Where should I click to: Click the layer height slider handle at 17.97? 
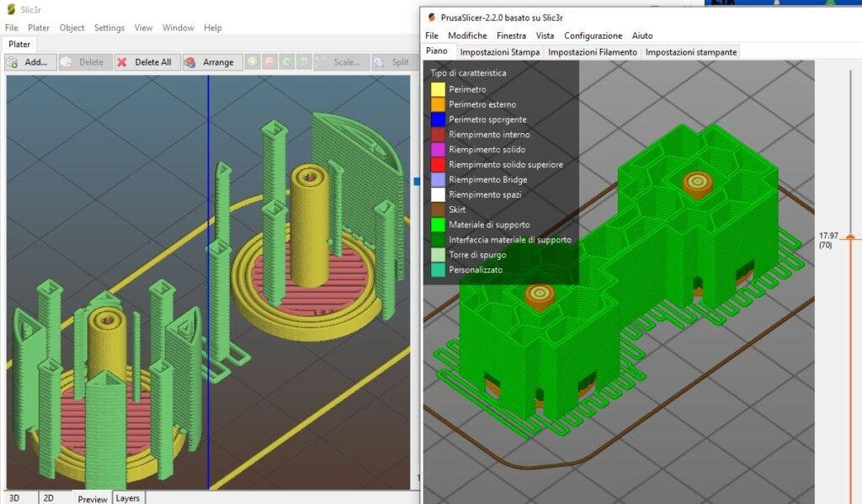point(850,236)
